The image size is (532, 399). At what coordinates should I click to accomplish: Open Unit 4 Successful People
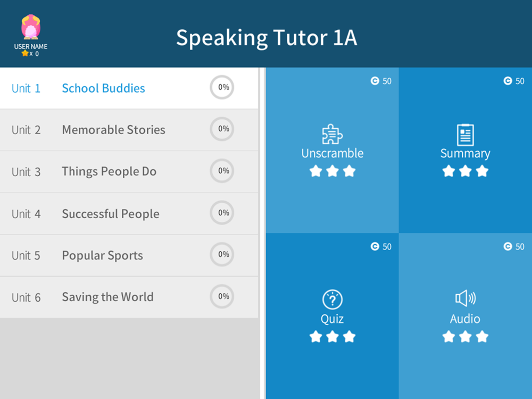coord(129,214)
